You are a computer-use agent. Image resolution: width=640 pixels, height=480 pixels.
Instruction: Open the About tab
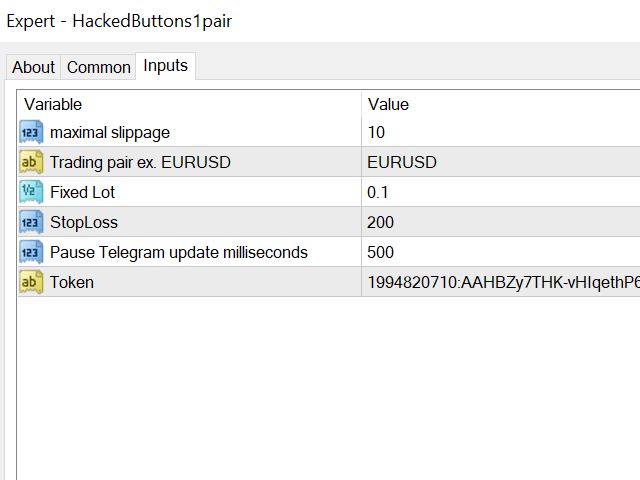[33, 67]
